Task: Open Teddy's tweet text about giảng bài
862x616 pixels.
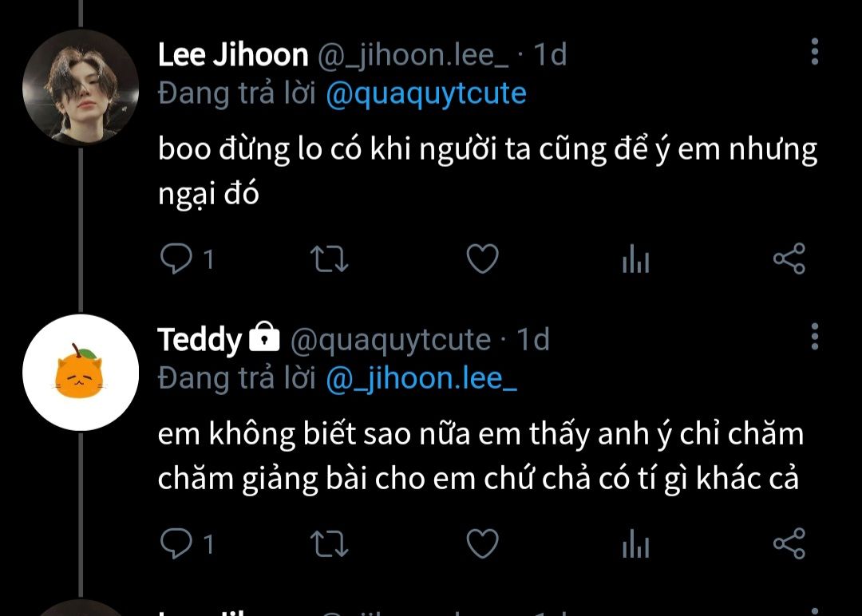Action: (480, 456)
